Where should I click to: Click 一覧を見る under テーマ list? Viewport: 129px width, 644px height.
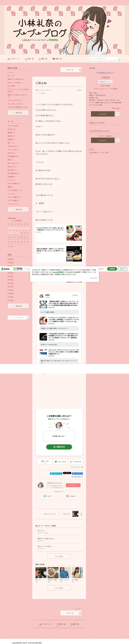[x=18, y=210]
